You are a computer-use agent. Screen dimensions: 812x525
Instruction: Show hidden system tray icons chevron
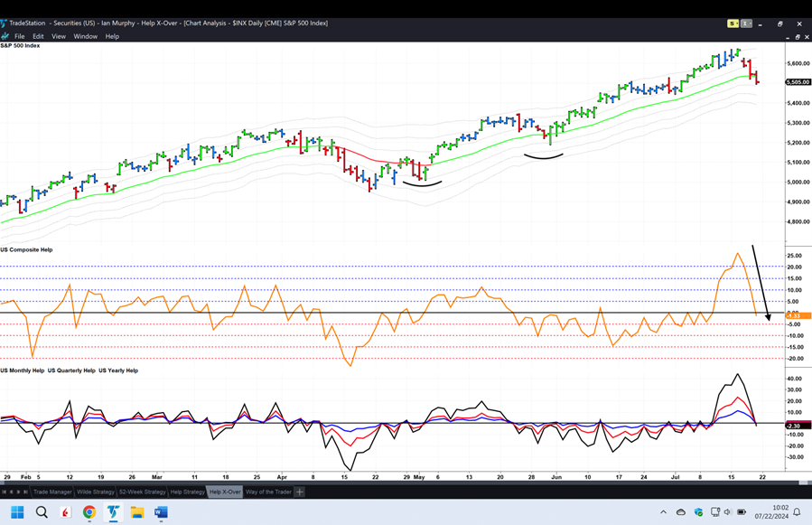click(663, 512)
